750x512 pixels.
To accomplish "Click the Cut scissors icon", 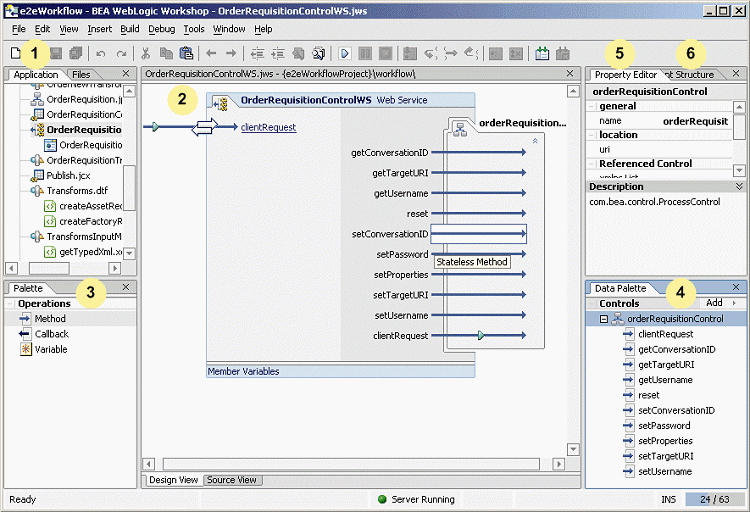I will click(x=145, y=53).
